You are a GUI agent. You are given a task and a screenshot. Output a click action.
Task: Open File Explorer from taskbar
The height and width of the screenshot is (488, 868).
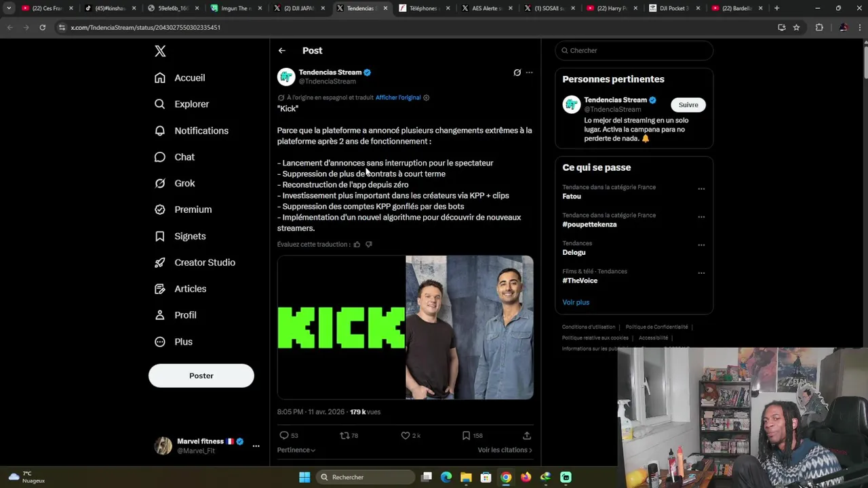466,477
